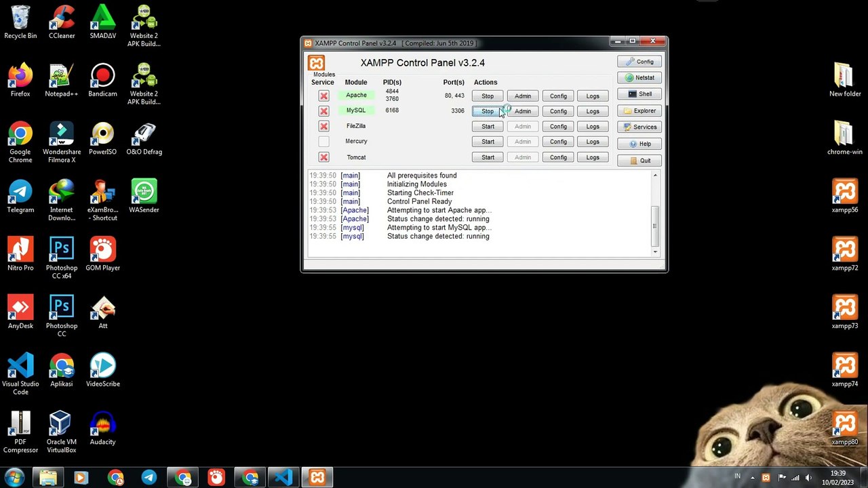The height and width of the screenshot is (488, 868).
Task: Start the Mercury module
Action: click(x=488, y=142)
